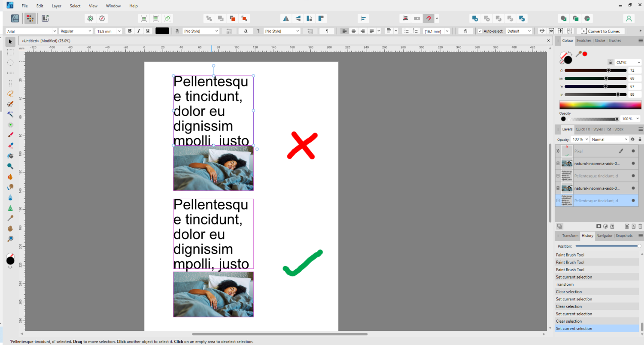Switch to the Quick FX tab

(583, 129)
